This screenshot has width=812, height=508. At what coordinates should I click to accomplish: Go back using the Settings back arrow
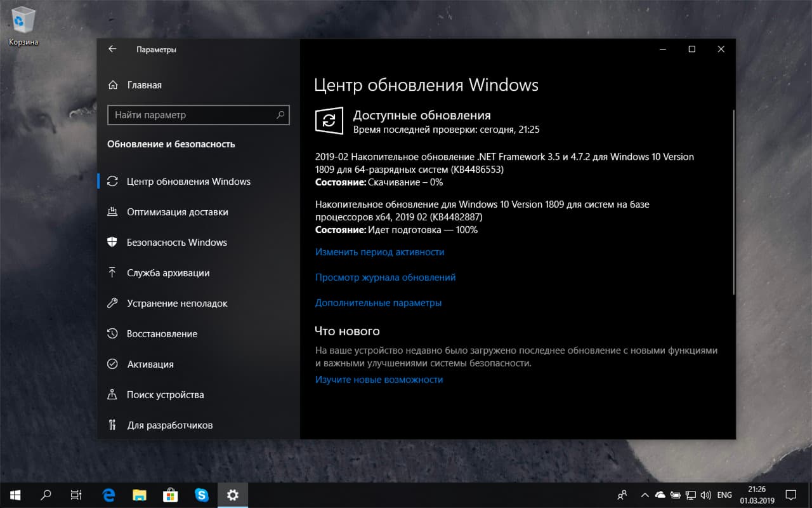pyautogui.click(x=112, y=49)
